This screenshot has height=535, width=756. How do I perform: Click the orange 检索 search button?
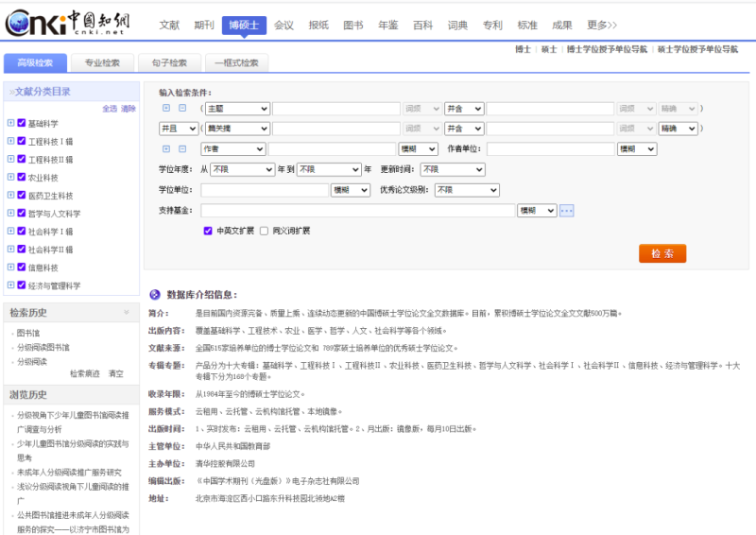[662, 253]
